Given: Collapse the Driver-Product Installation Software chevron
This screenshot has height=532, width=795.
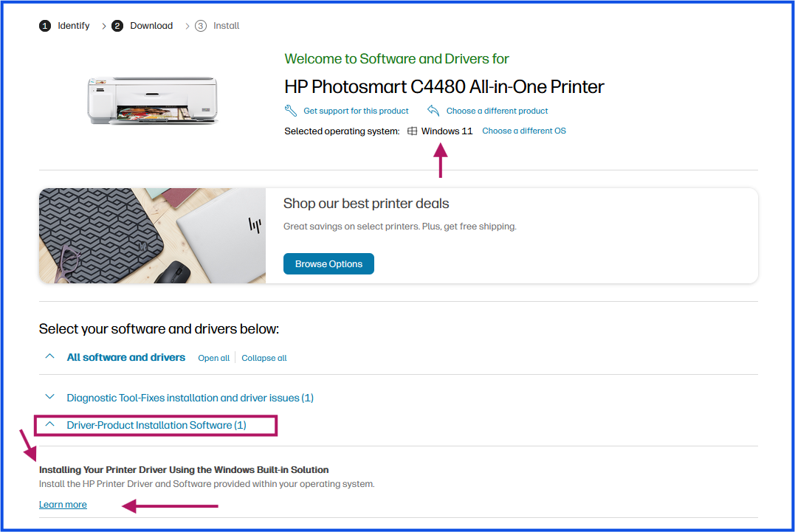Looking at the screenshot, I should [x=49, y=424].
